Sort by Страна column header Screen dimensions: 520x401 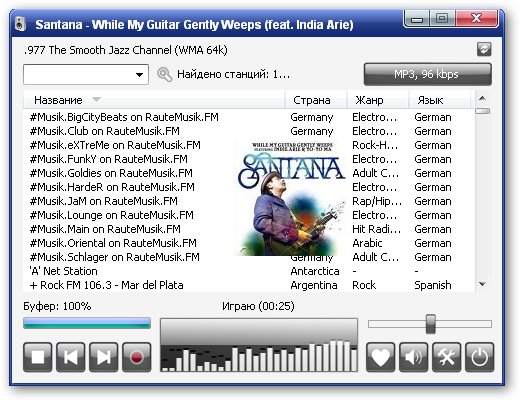point(316,100)
